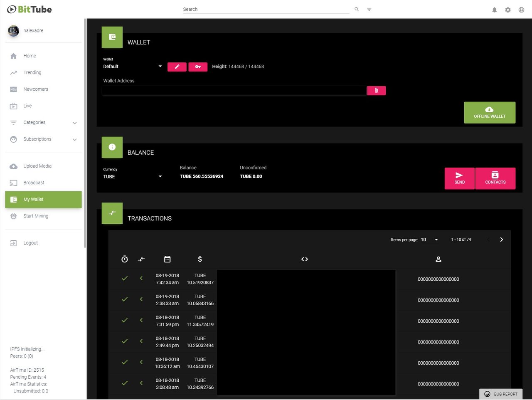
Task: Click the transfer direction column header icon
Action: coord(141,259)
